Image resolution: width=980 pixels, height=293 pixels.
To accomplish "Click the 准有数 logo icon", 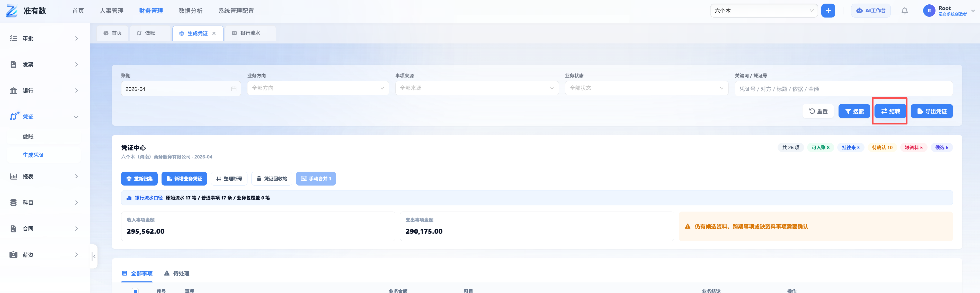I will 12,11.
